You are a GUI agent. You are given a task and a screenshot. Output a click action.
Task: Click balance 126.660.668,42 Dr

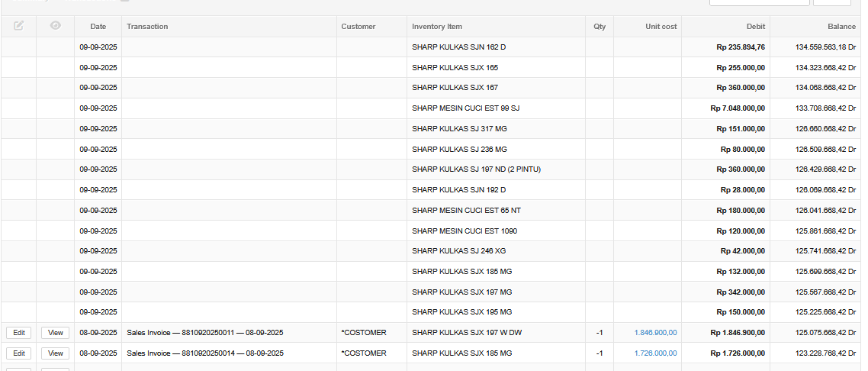[x=825, y=128]
